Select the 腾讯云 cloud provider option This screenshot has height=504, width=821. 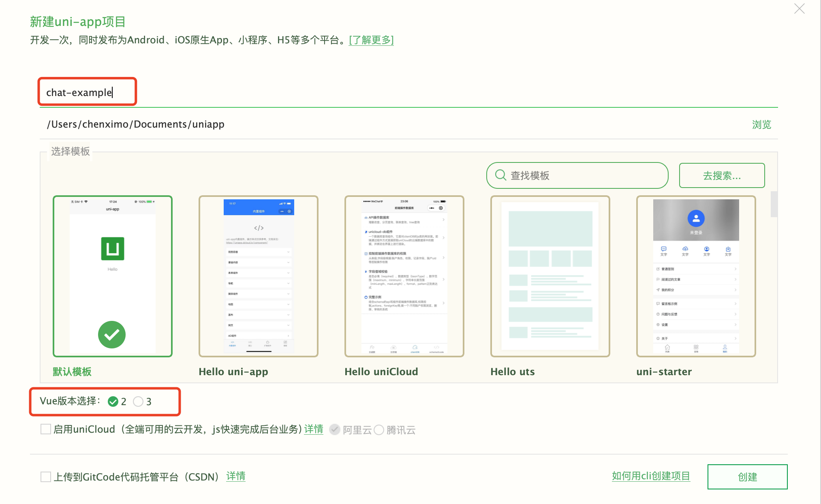379,430
